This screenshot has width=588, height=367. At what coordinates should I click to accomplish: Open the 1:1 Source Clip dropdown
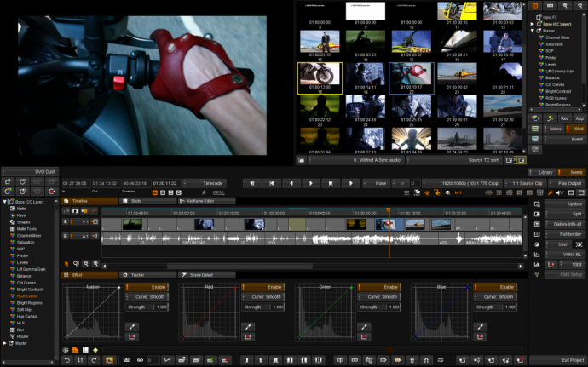[525, 183]
